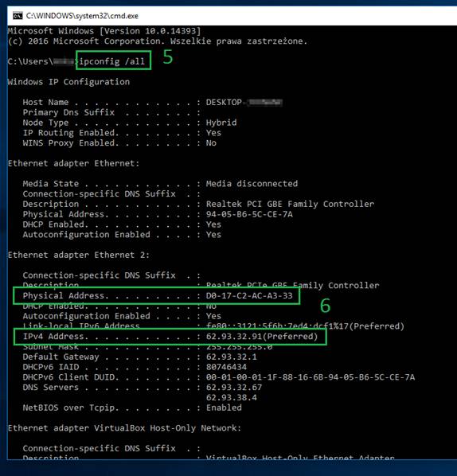Click the Host Name DESKTOP value
The height and width of the screenshot is (476, 457).
click(244, 103)
